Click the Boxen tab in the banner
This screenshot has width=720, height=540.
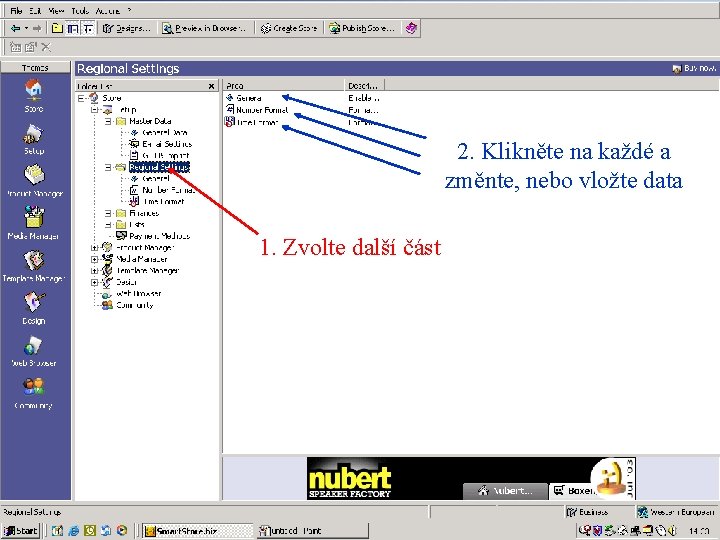pyautogui.click(x=574, y=490)
